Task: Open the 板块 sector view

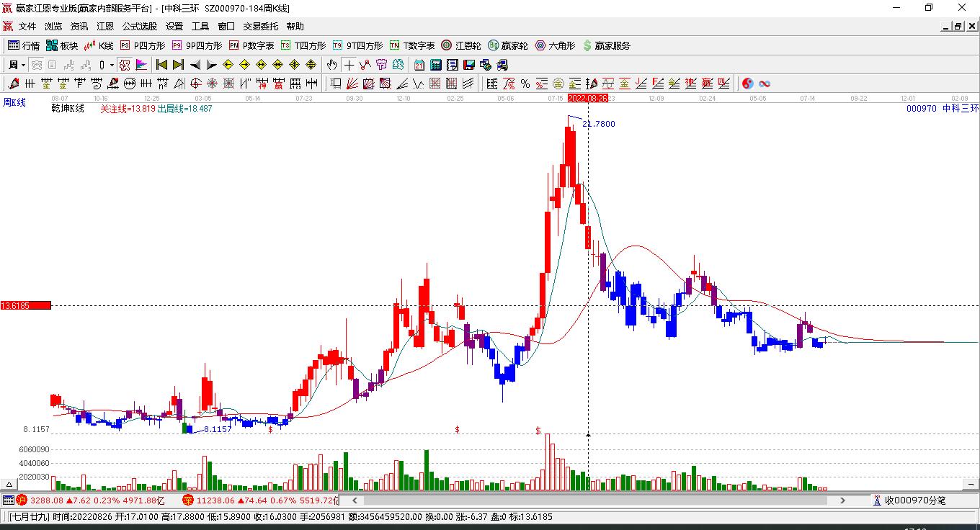Action: tap(62, 45)
